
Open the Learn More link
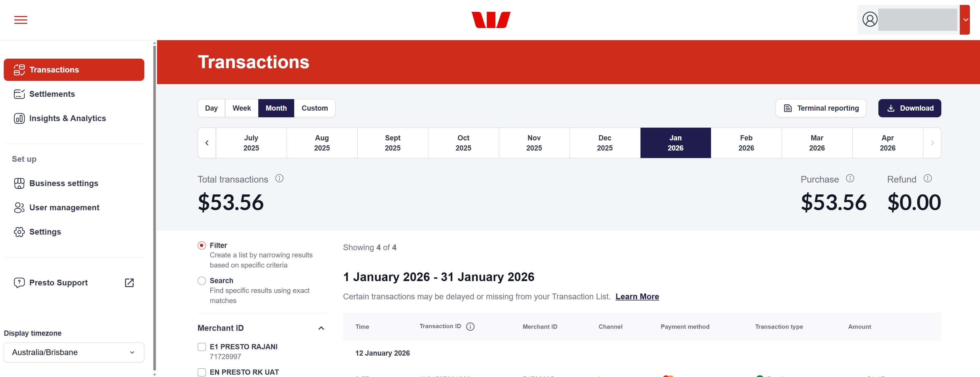(x=637, y=297)
